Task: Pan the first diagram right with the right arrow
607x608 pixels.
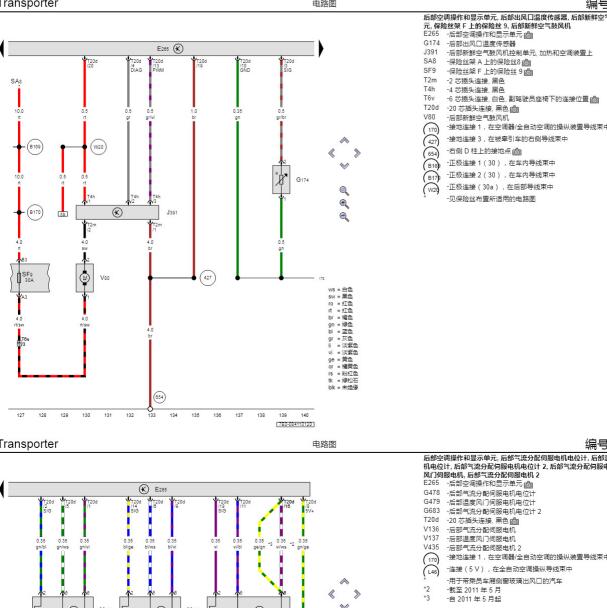Action: pos(357,153)
